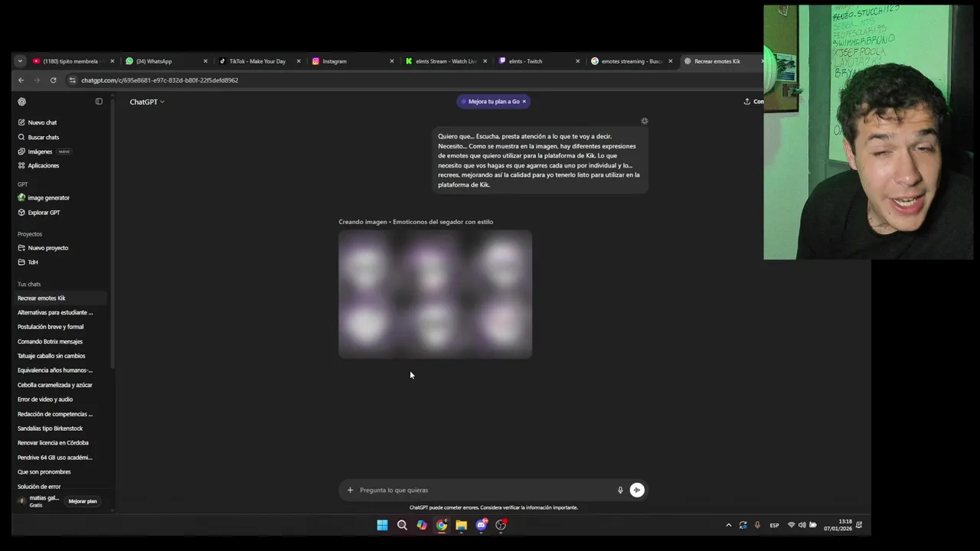The width and height of the screenshot is (980, 551).
Task: Open the image generator GPT
Action: [48, 197]
